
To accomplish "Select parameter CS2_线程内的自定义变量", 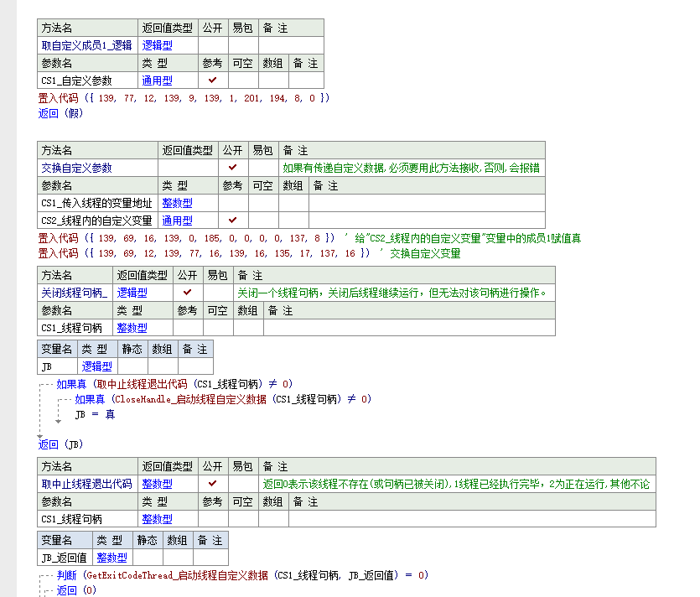I will click(97, 221).
